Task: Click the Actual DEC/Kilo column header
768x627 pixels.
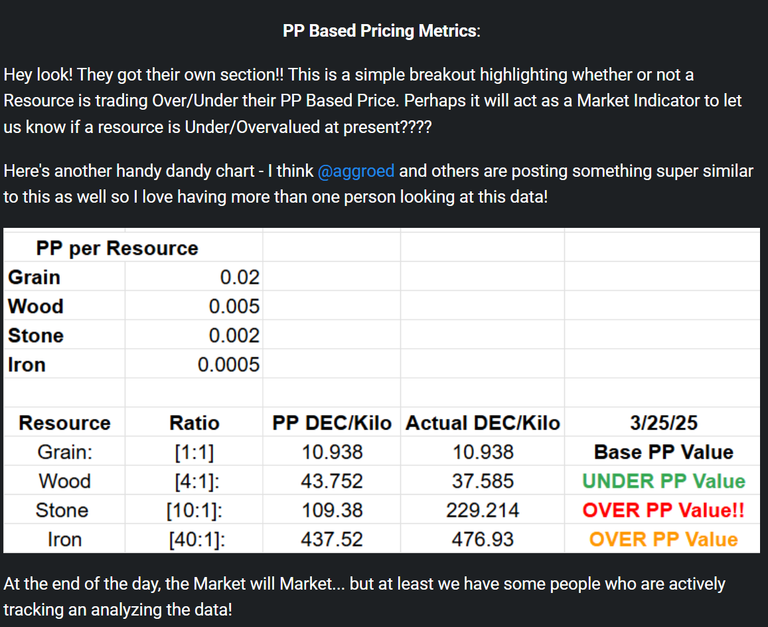Action: (483, 423)
